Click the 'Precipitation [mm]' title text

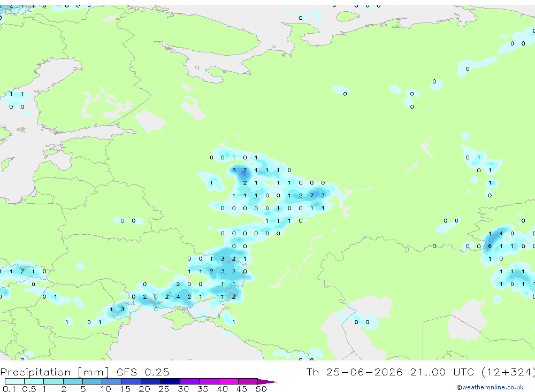click(55, 372)
